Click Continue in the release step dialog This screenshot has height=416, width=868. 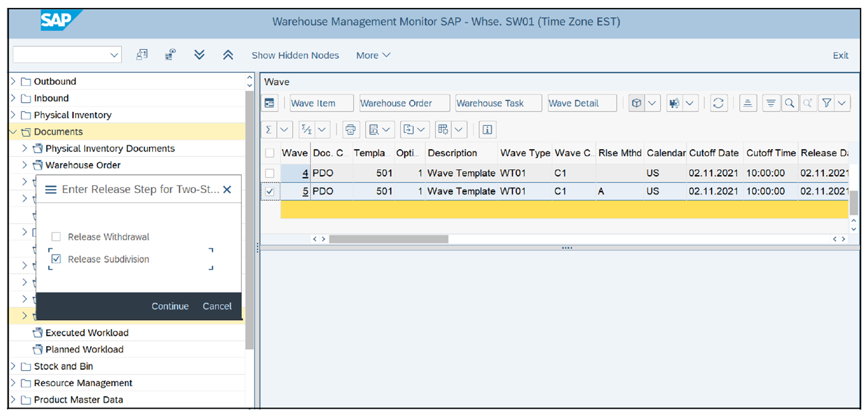click(x=170, y=306)
